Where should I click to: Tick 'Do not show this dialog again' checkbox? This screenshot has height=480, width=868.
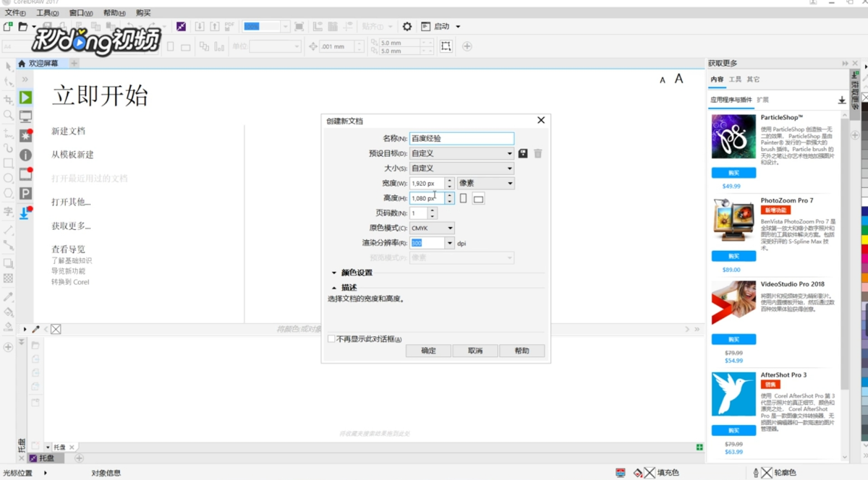331,338
